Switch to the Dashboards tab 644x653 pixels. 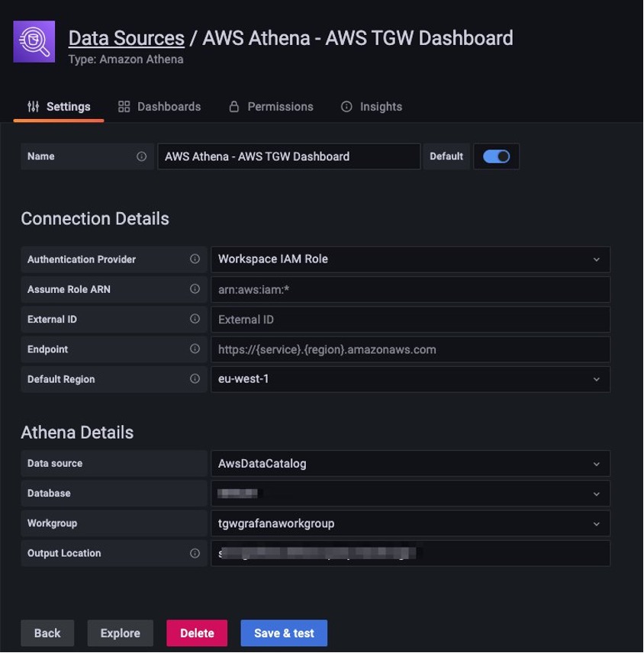point(159,107)
